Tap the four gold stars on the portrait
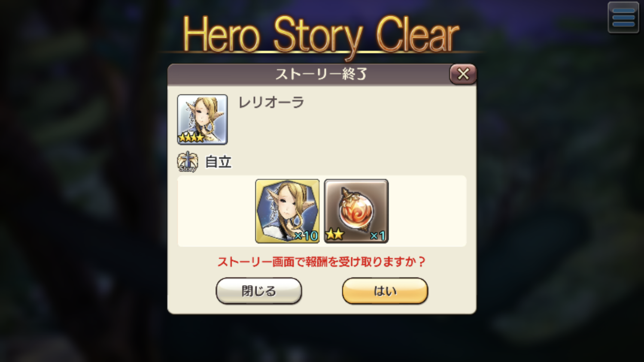 tap(191, 138)
